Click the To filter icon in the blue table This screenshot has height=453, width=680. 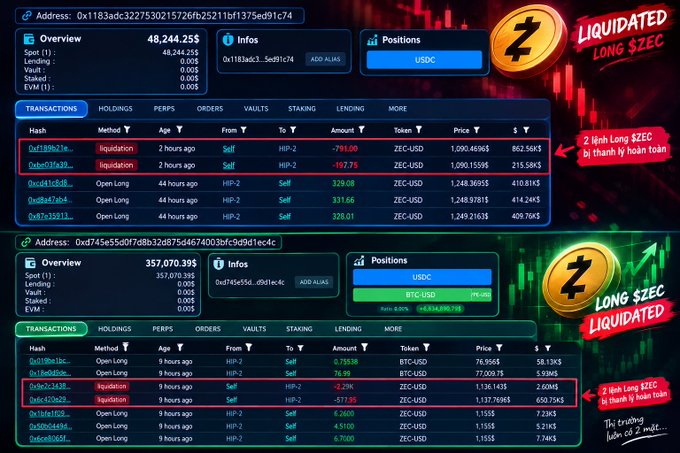pyautogui.click(x=293, y=130)
